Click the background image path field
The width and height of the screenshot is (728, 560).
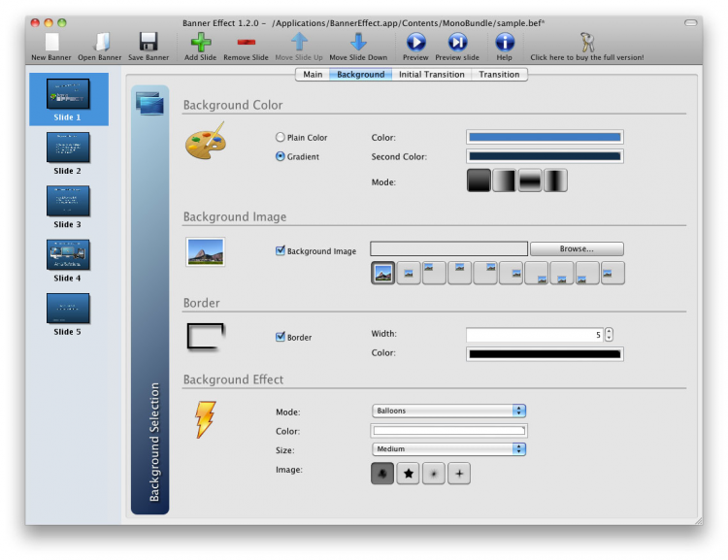tap(449, 248)
